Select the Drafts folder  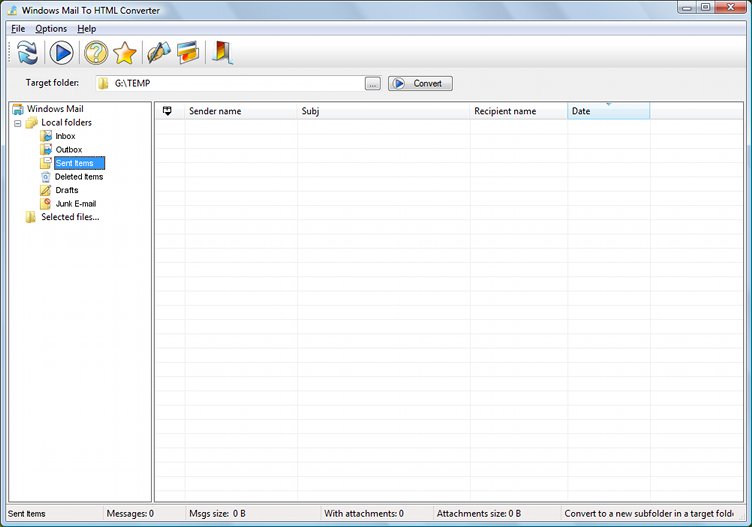click(x=67, y=190)
